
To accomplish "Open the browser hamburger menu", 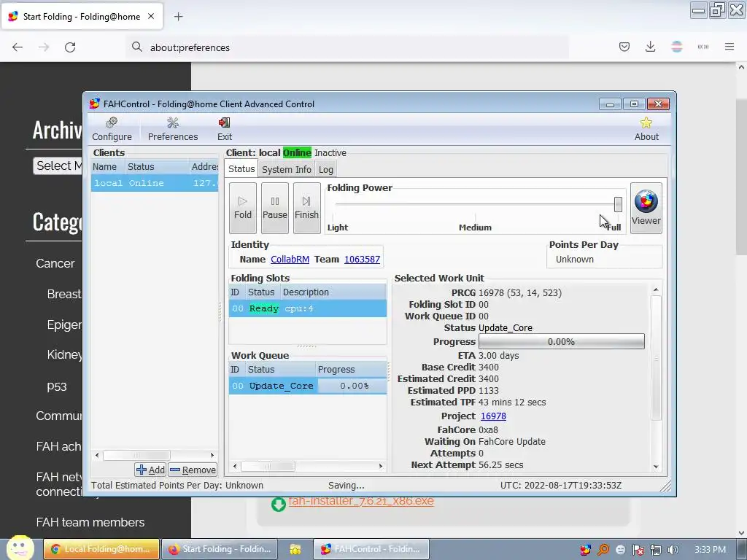I will (x=729, y=47).
